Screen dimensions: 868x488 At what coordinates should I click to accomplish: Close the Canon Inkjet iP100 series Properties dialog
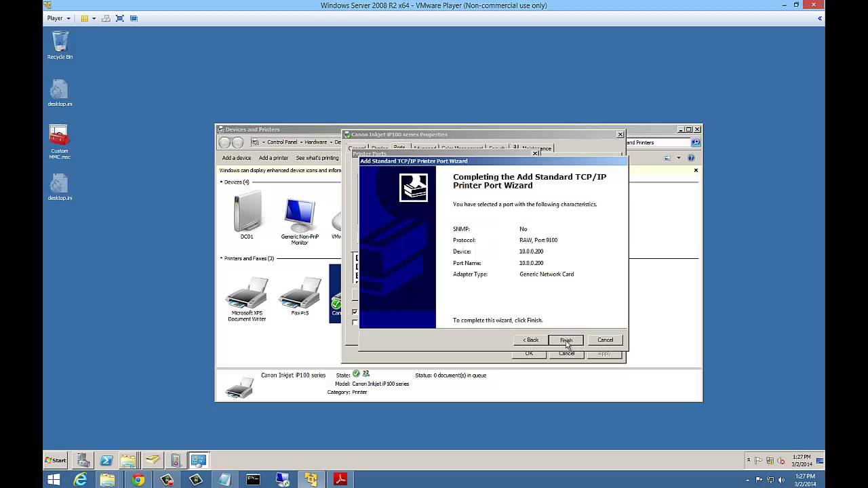coord(620,134)
